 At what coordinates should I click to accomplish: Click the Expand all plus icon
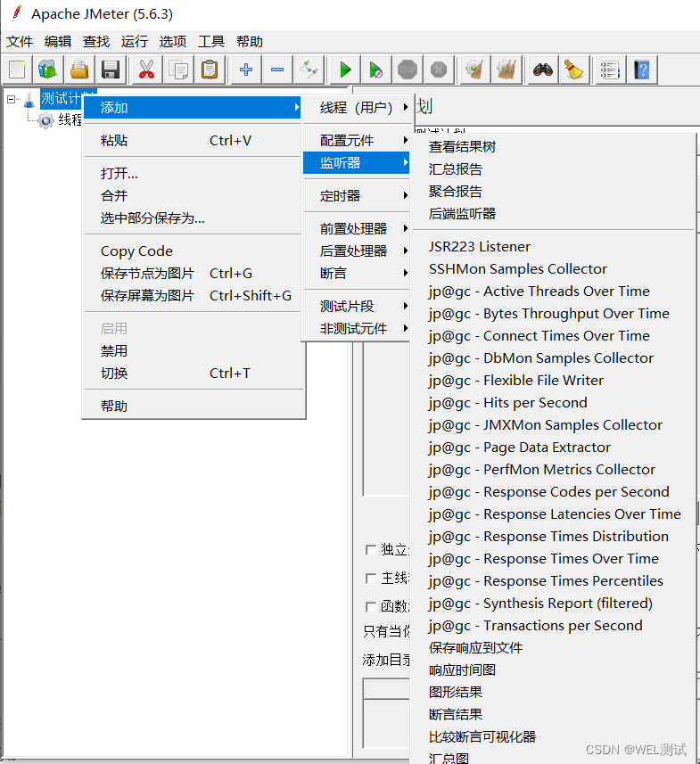(246, 70)
